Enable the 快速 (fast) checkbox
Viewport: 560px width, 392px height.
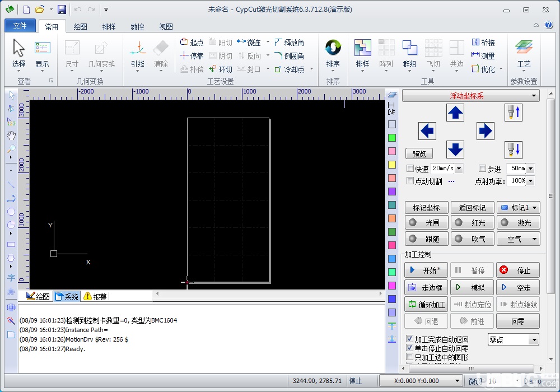tap(410, 169)
